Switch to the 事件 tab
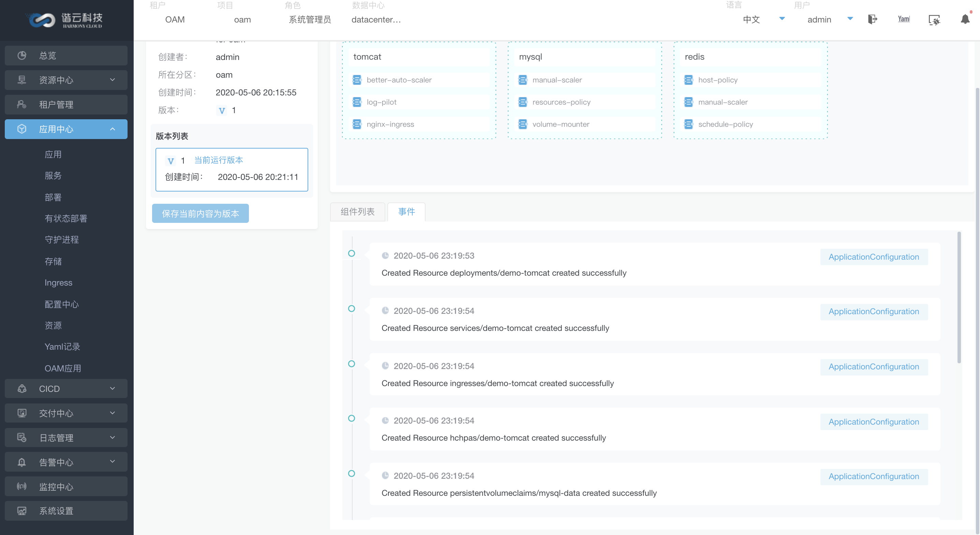Viewport: 980px width, 535px height. (407, 211)
